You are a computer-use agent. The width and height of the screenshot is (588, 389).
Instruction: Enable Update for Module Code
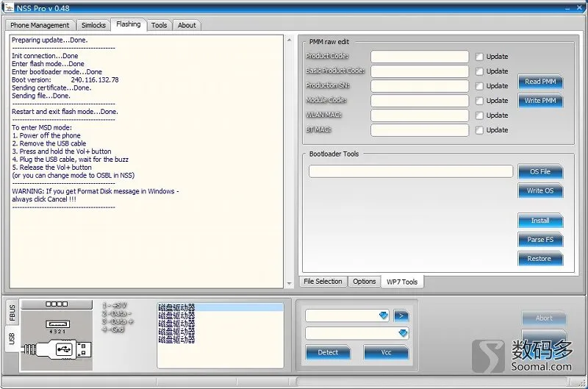[479, 101]
